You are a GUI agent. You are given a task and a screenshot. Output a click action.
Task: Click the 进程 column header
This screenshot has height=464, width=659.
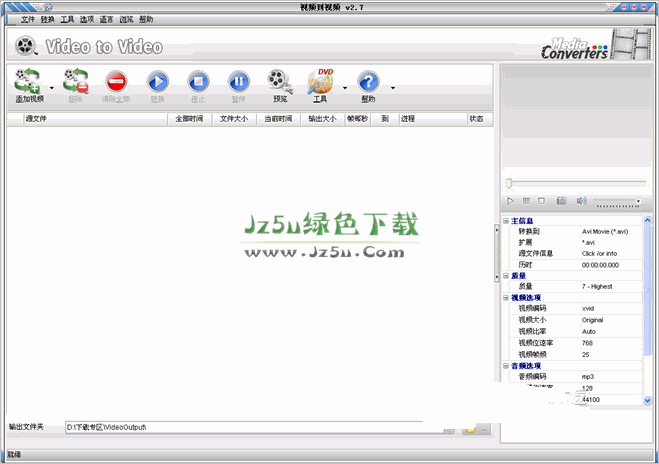[432, 119]
